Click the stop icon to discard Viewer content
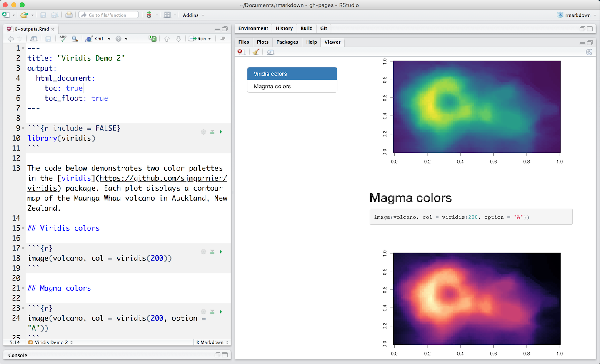The height and width of the screenshot is (364, 600). tap(241, 52)
